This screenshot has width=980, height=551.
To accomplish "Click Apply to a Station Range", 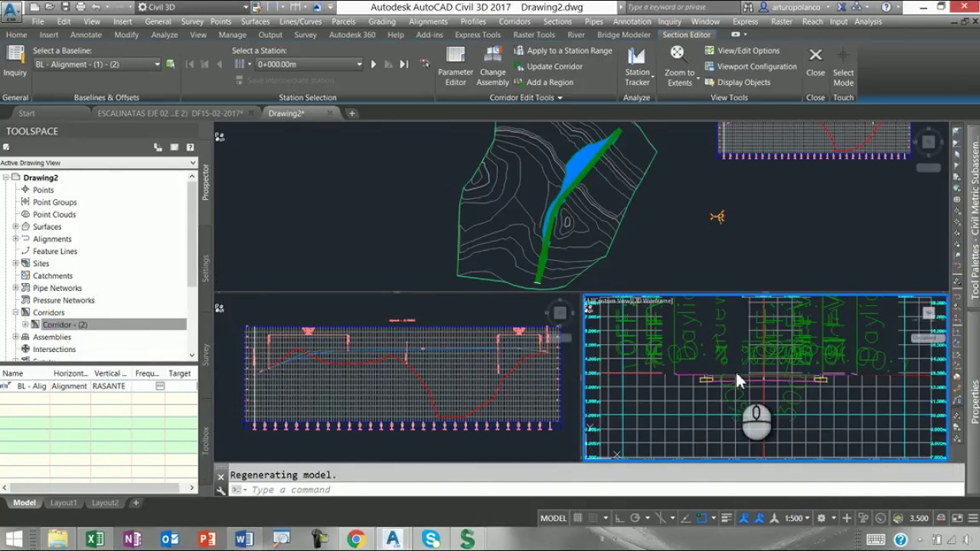I will [x=562, y=51].
